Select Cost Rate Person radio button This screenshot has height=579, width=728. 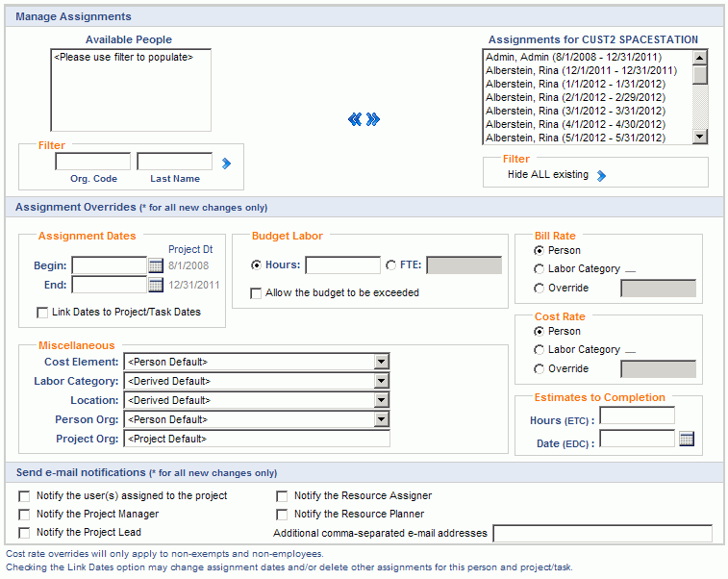click(x=539, y=332)
